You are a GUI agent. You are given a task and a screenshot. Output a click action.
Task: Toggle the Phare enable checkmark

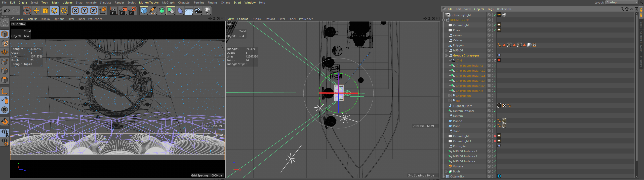495,30
